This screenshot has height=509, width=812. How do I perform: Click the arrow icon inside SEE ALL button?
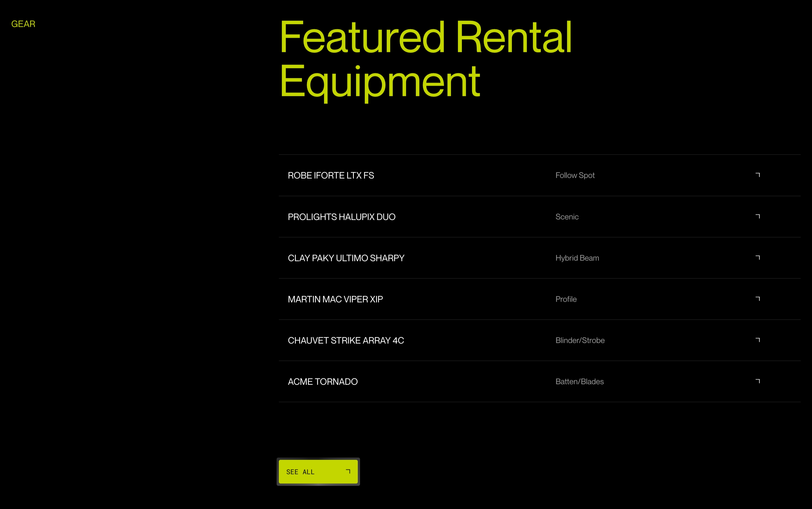pos(348,471)
